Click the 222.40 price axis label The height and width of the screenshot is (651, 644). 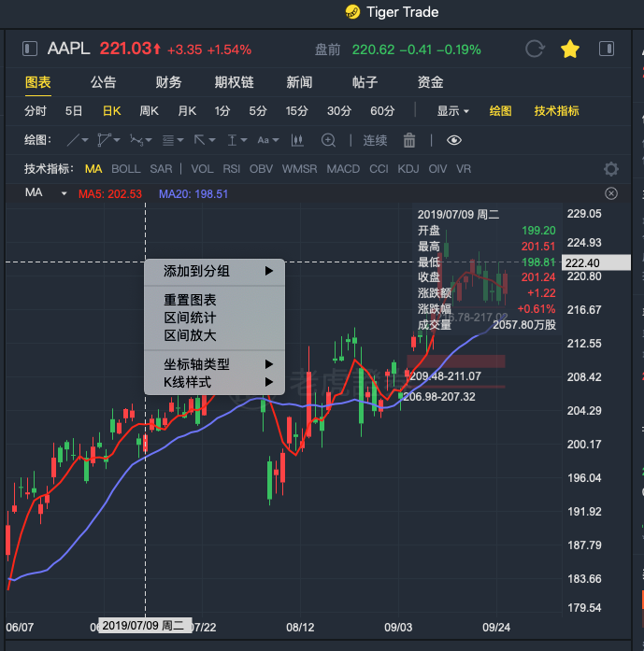tap(595, 262)
